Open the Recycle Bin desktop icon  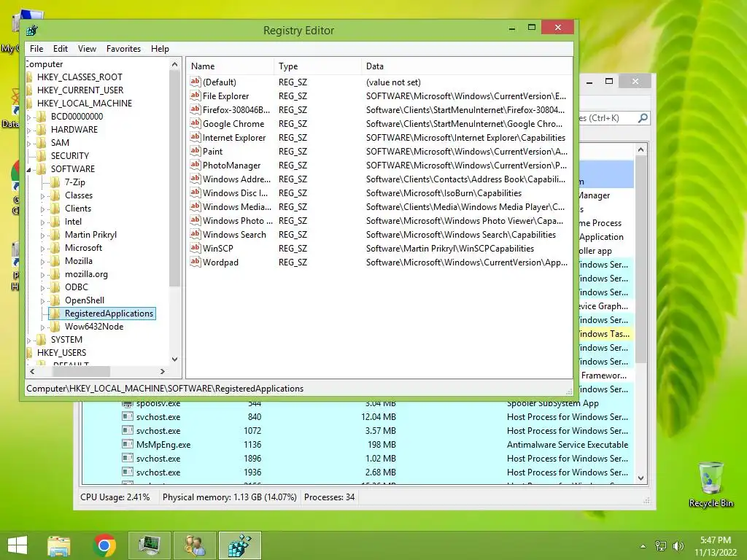point(711,484)
